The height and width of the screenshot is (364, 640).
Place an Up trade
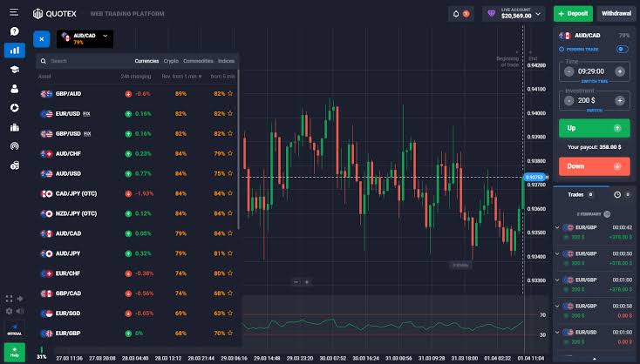coord(595,128)
